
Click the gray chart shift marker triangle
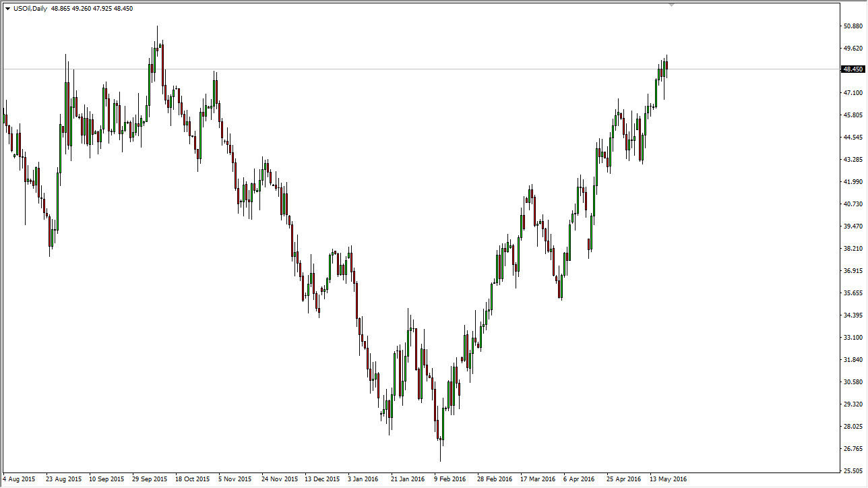[671, 5]
